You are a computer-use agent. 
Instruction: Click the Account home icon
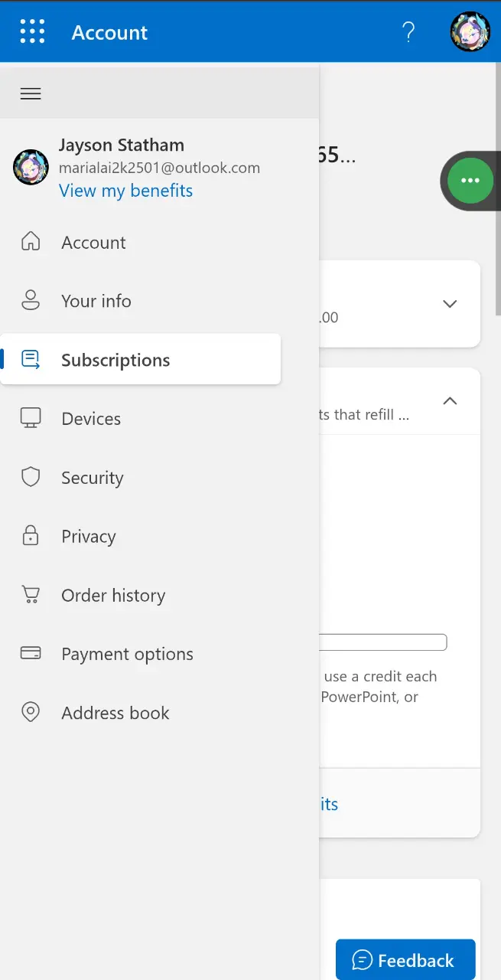pos(31,242)
